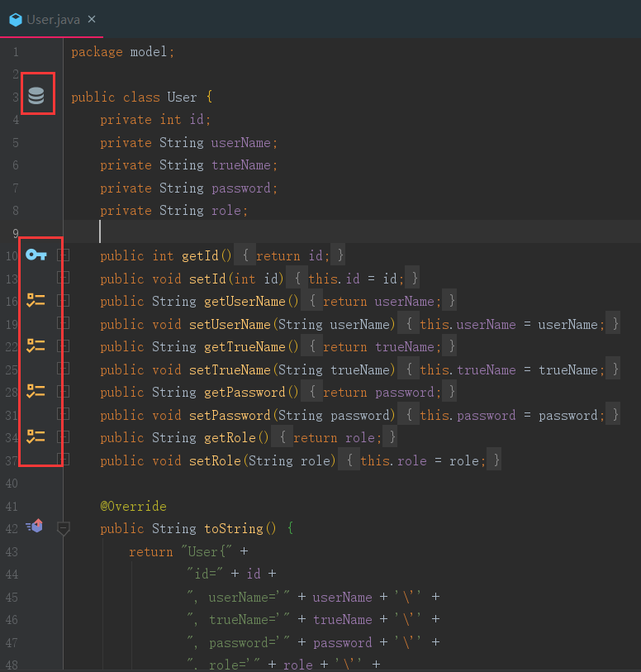Screen dimensions: 641x672
Task: Click line number 9 in gutter
Action: tap(16, 234)
